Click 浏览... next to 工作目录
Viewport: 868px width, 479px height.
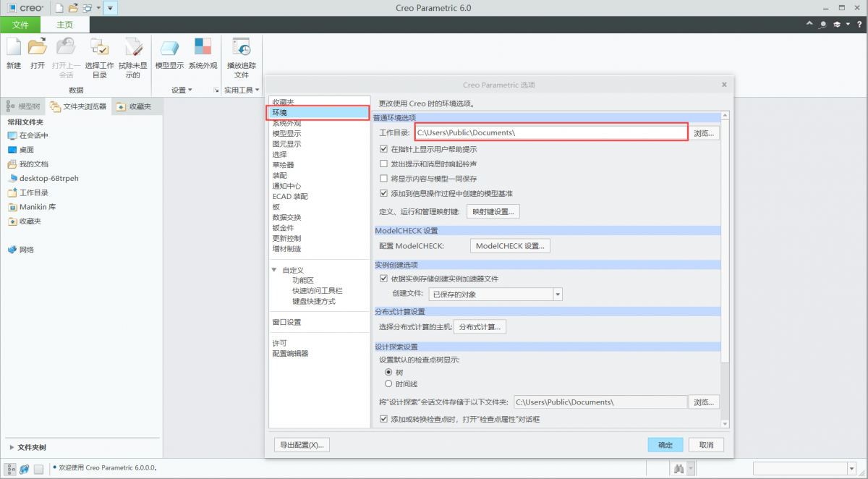704,133
